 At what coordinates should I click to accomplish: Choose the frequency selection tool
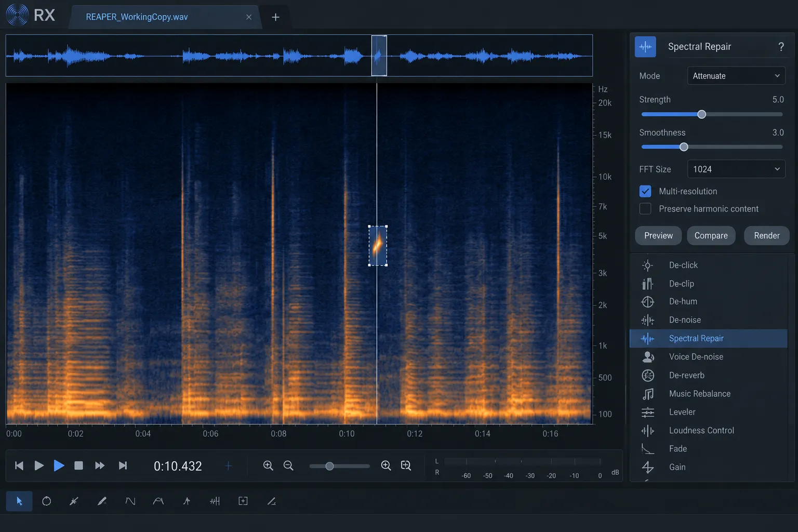[x=158, y=501]
